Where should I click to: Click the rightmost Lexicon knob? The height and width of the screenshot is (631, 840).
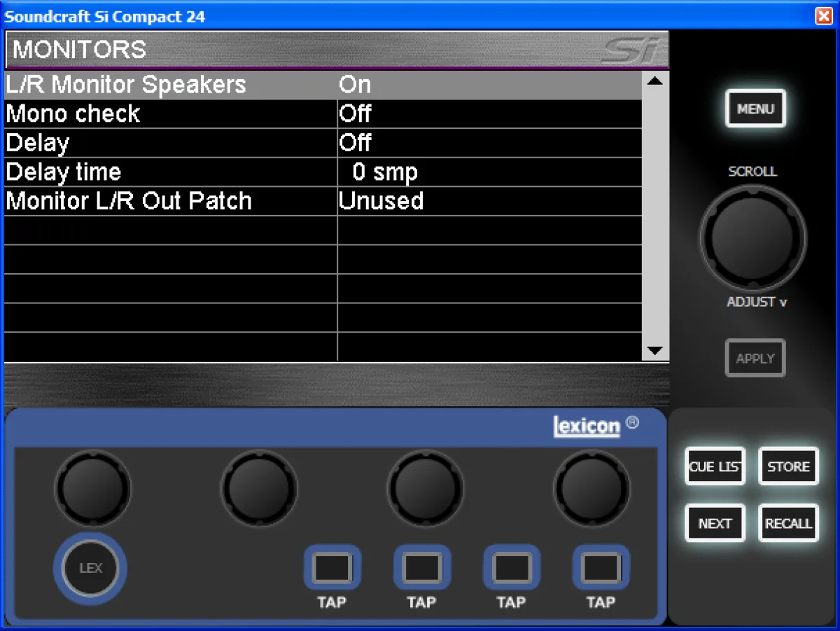[x=592, y=487]
